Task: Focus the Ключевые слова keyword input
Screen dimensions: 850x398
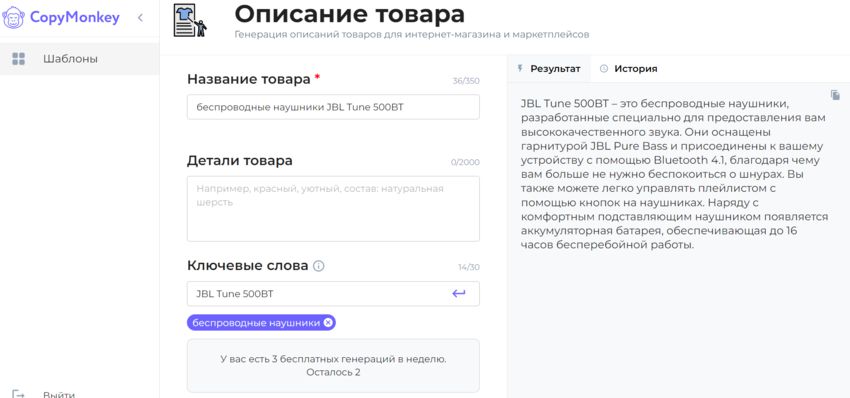Action: tap(333, 293)
